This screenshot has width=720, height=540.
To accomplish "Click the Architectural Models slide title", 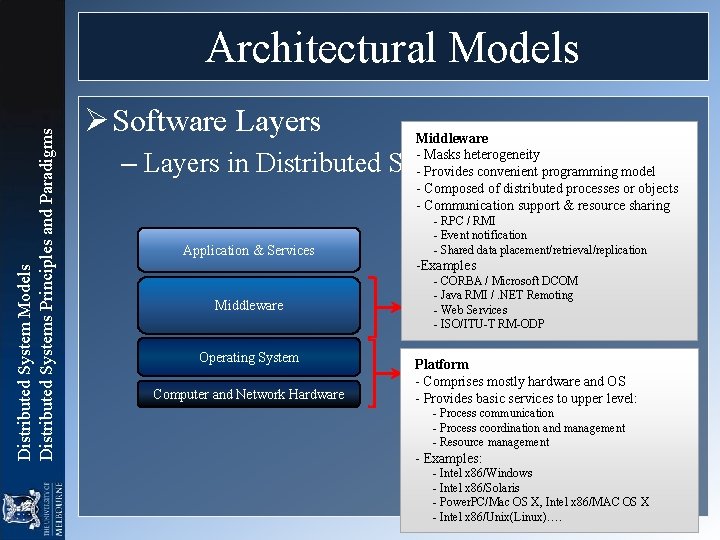I will tap(393, 48).
